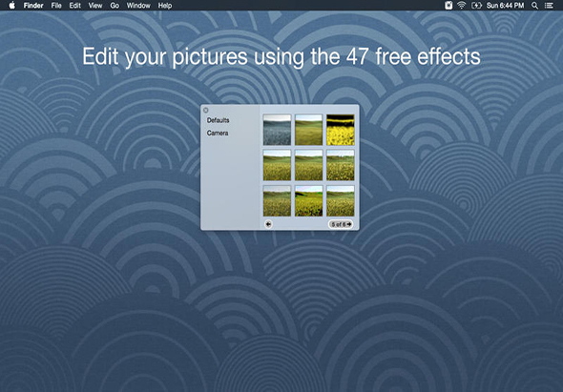563x392 pixels.
Task: Select the Camera category
Action: pos(218,134)
